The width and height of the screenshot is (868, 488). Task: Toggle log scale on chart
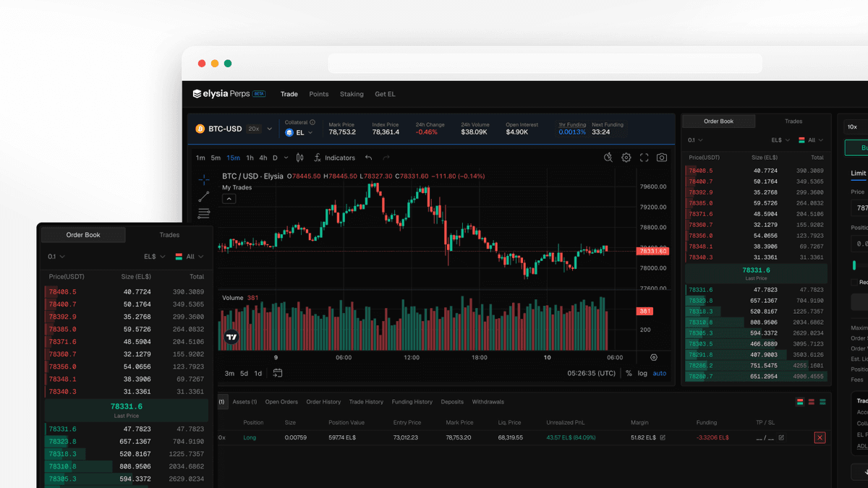[x=642, y=373]
